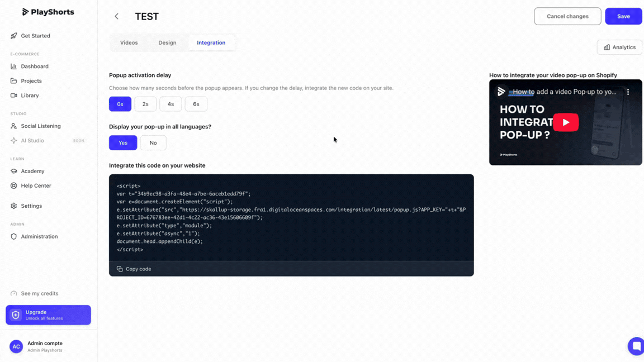This screenshot has width=644, height=362.
Task: Select the 6s popup delay option
Action: (196, 104)
